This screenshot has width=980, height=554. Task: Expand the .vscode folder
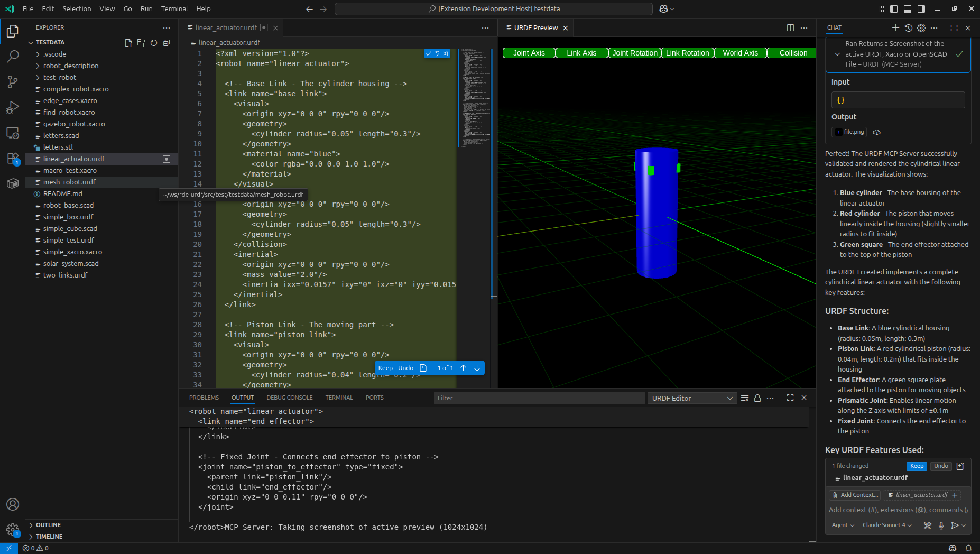click(38, 54)
